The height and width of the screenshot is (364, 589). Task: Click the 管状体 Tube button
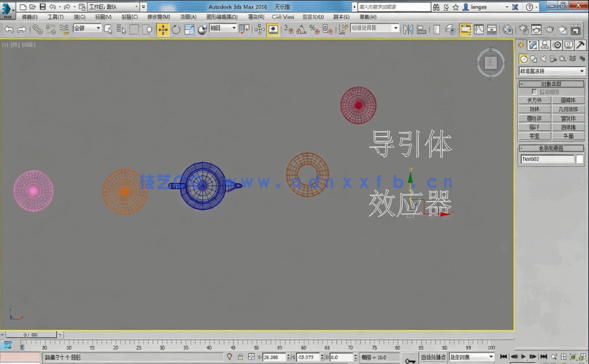[568, 118]
